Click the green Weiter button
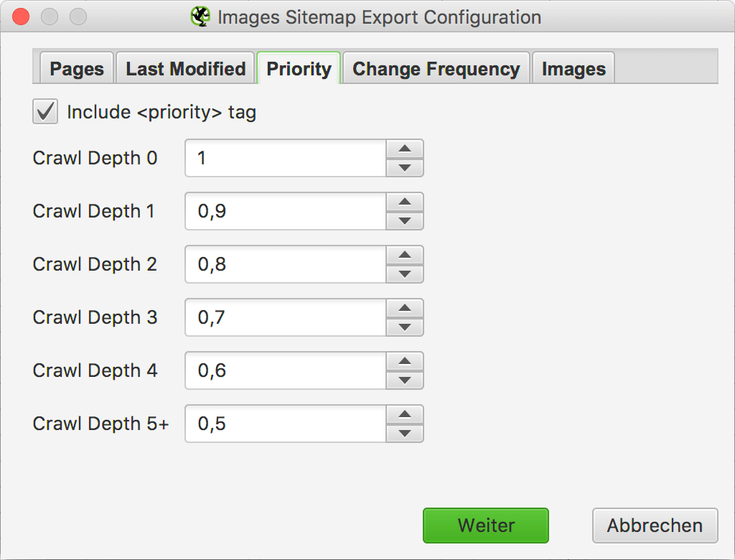 click(x=486, y=526)
